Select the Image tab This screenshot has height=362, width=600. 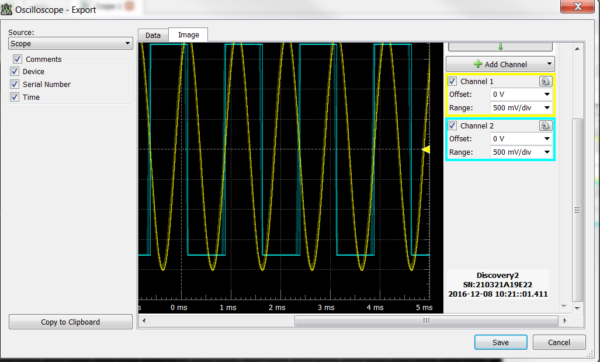[x=188, y=35]
